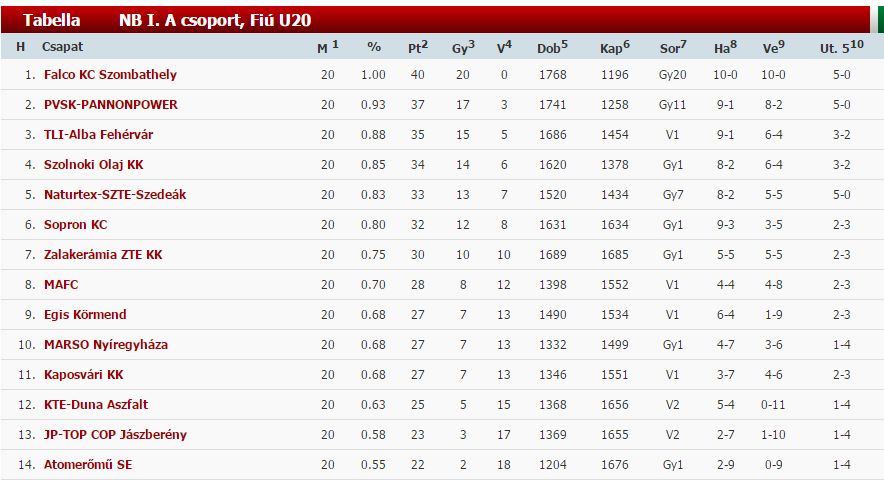Open the Kaposvári KK team link
Image resolution: width=884 pixels, height=491 pixels.
[x=83, y=374]
